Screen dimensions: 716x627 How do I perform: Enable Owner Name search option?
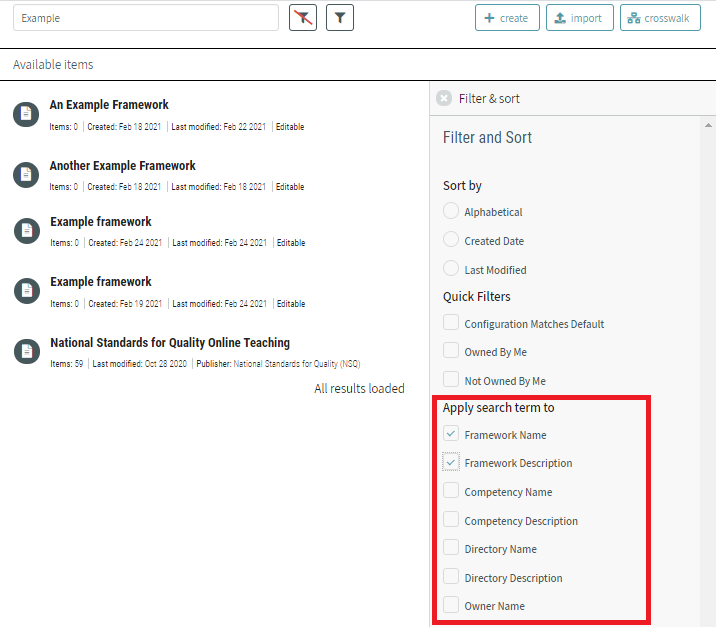click(451, 605)
